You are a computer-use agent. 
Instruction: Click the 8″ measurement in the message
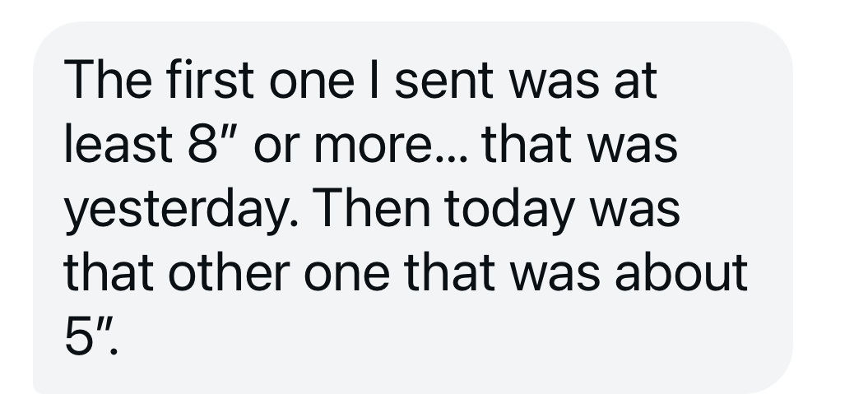pos(212,143)
